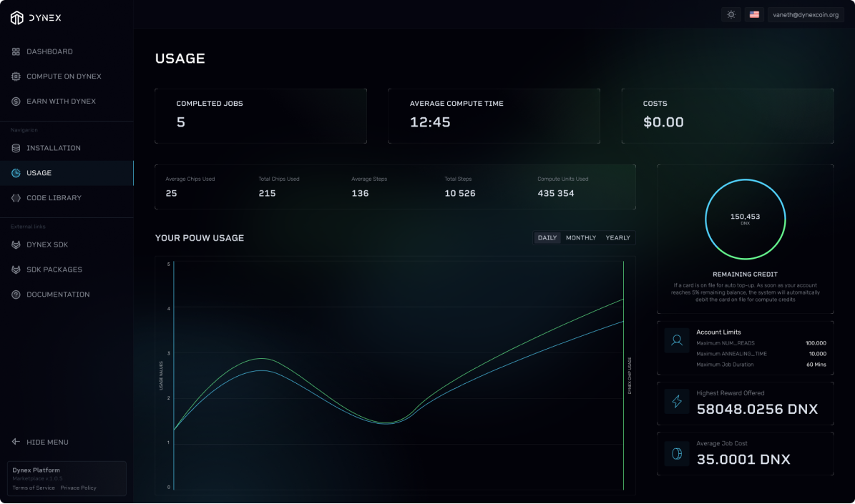Image resolution: width=855 pixels, height=504 pixels.
Task: Click the 58048.0256 DNX reward value
Action: pos(758,409)
